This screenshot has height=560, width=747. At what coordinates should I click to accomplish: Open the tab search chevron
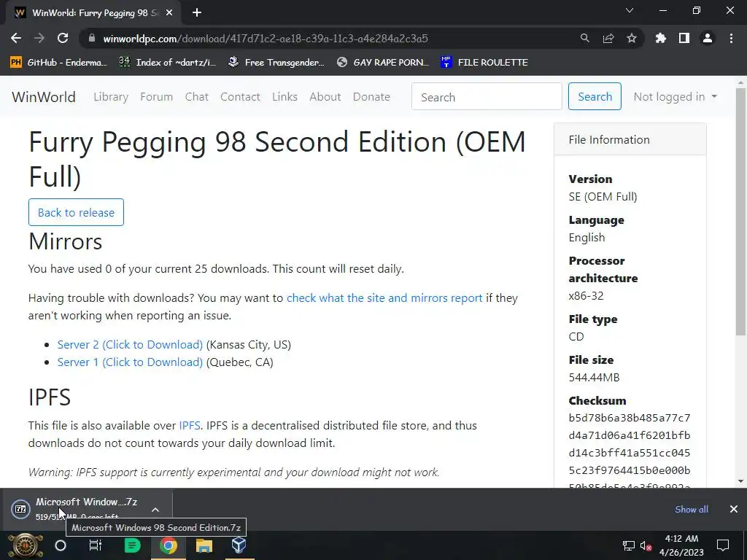click(x=630, y=10)
